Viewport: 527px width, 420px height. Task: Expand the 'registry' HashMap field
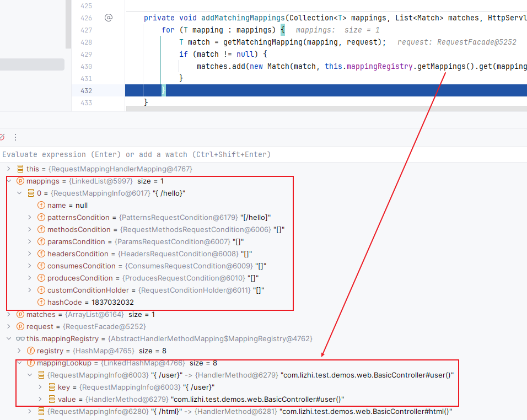point(19,351)
